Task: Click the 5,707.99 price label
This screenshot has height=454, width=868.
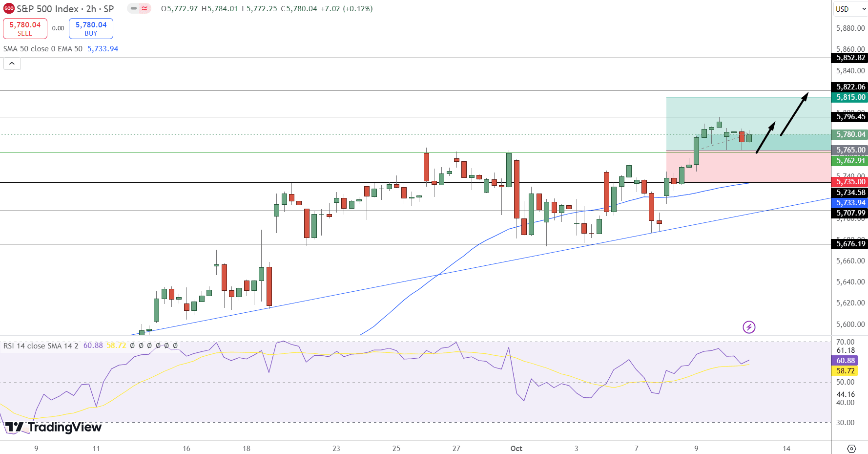Action: tap(849, 213)
